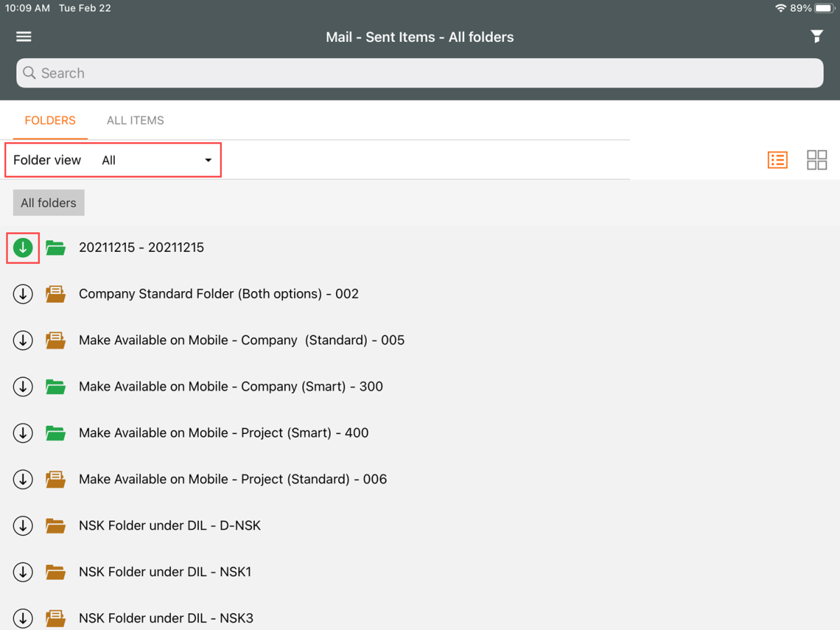The width and height of the screenshot is (840, 630).
Task: Toggle offline download for Project (Standard) - 006
Action: coord(23,479)
